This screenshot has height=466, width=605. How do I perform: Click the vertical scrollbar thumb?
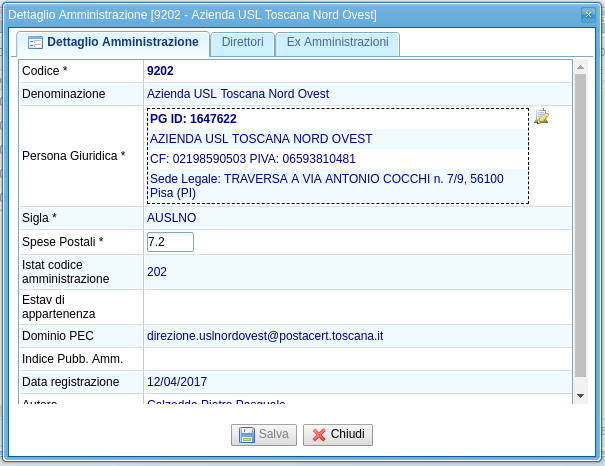(x=580, y=226)
